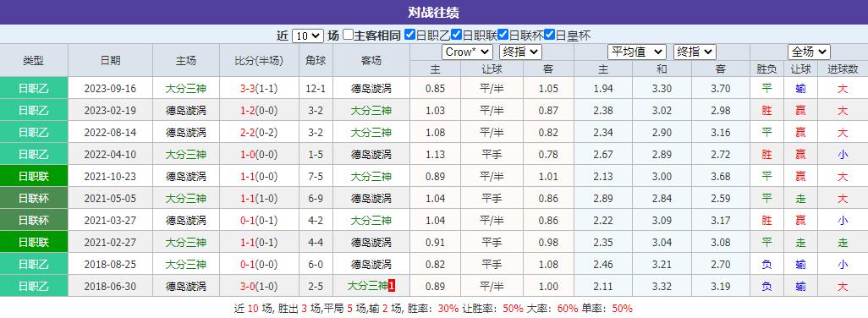Screen dimensions: 868x318
Task: Open the Crow* bookmaker dropdown
Action: click(x=467, y=52)
